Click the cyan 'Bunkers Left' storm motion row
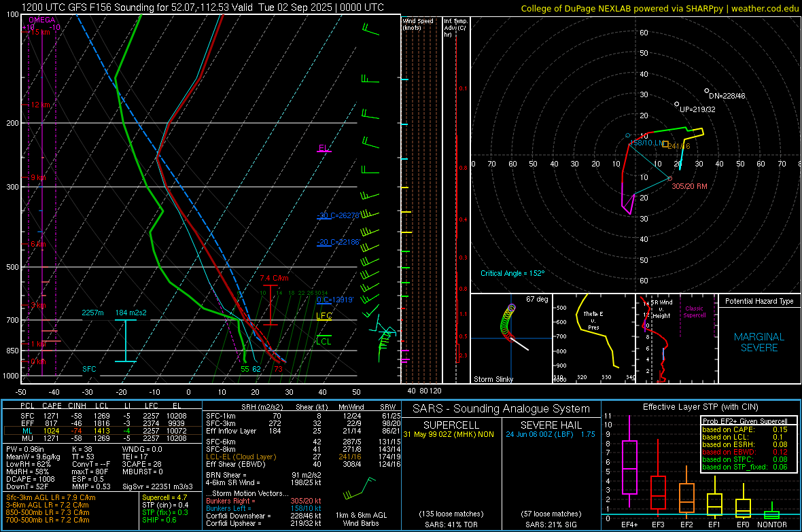Image resolution: width=802 pixels, height=532 pixels. coord(264,508)
